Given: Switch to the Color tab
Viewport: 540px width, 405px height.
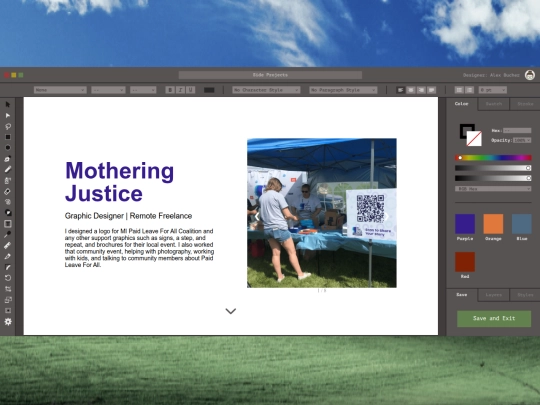Looking at the screenshot, I should (461, 104).
